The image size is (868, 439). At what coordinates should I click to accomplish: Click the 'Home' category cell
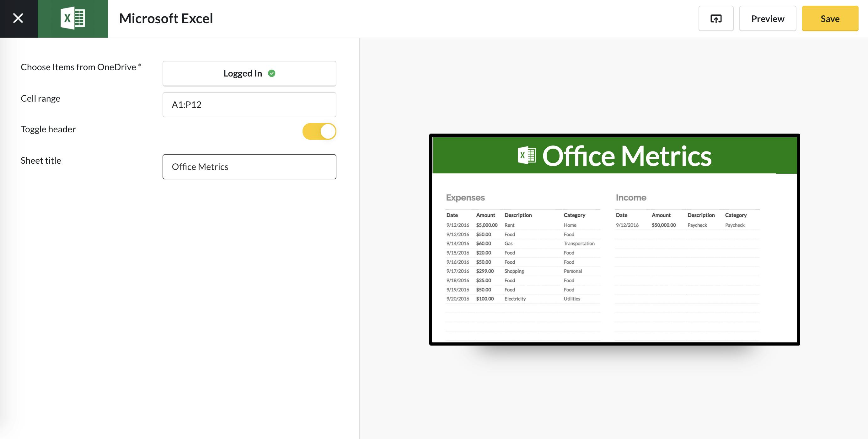[570, 225]
